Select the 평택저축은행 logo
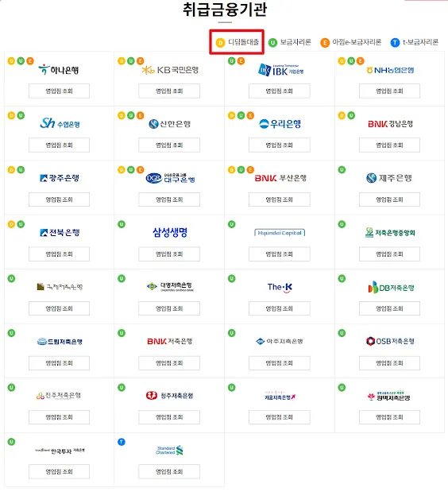Image resolution: width=448 pixels, height=492 pixels. [x=389, y=396]
